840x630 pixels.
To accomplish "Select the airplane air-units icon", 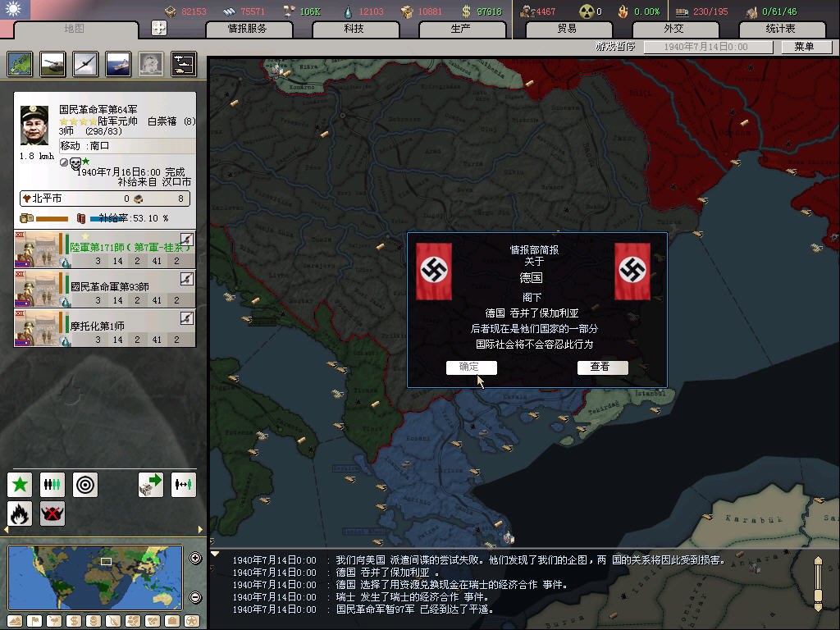I will point(85,64).
